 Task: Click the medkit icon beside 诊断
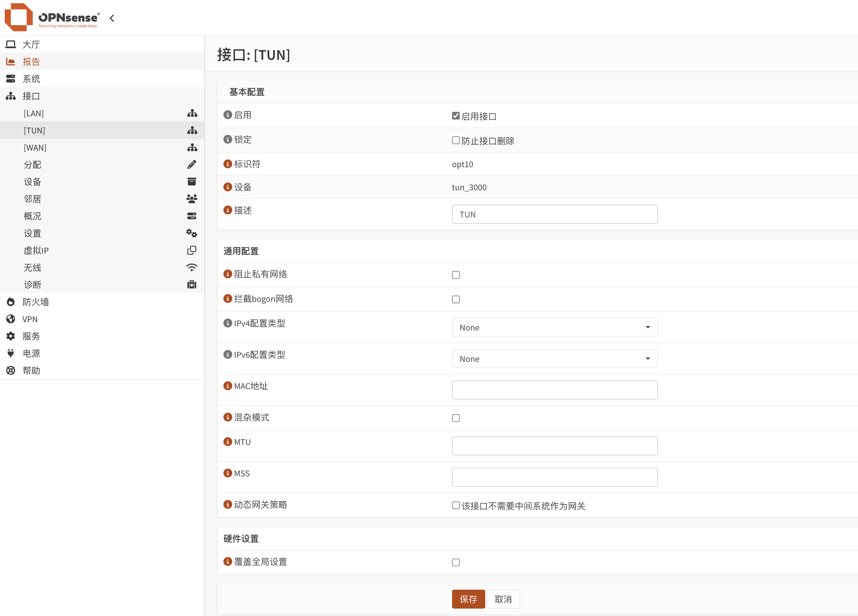[x=192, y=285]
